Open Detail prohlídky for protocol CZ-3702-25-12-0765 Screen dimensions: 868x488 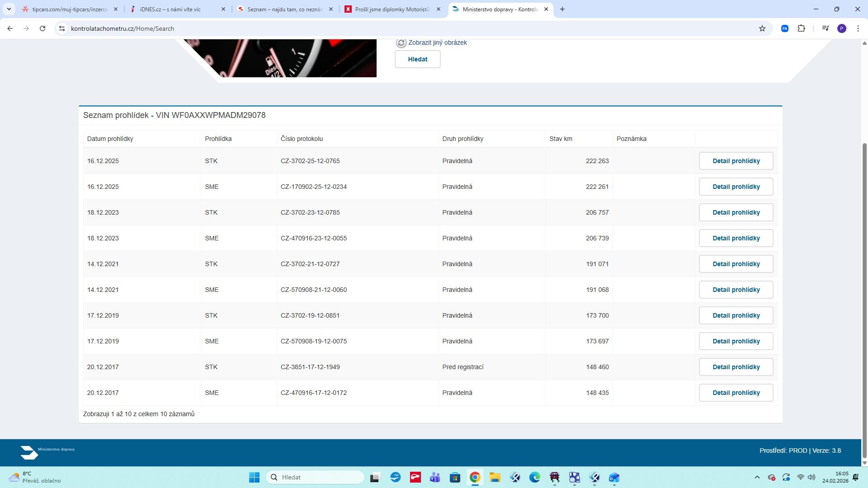pos(736,161)
